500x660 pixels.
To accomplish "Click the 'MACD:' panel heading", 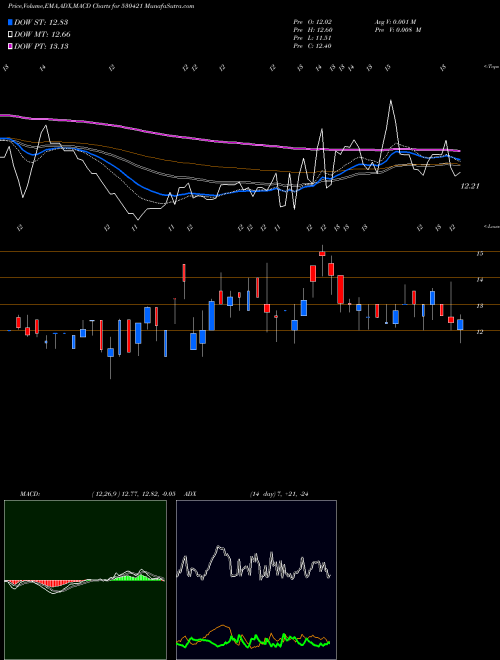I will [29, 494].
